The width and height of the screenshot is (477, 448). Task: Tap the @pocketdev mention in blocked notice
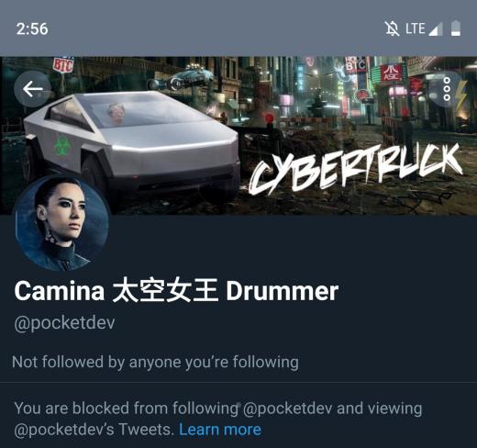pos(288,409)
